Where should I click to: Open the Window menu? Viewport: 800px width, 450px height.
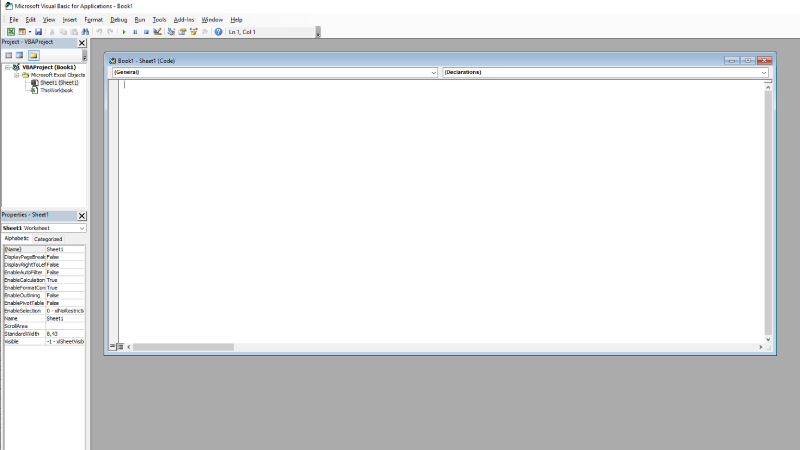(x=212, y=19)
